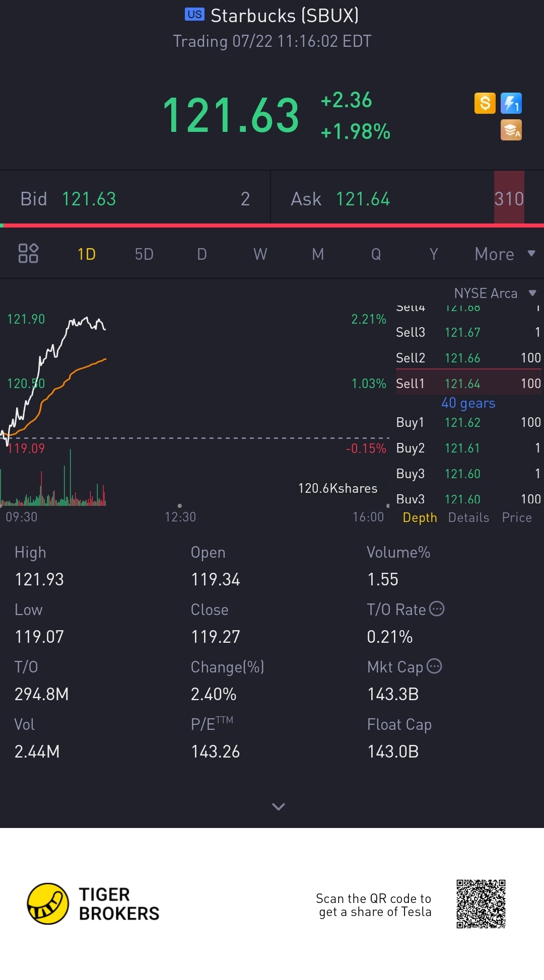Image resolution: width=544 pixels, height=980 pixels.
Task: Select the 1D chart period
Action: pyautogui.click(x=87, y=254)
